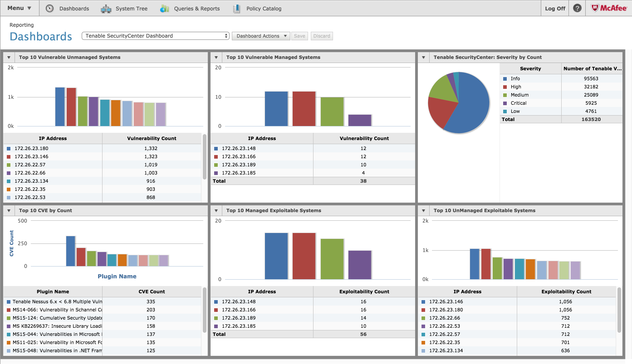Click the Info severity color swatch
This screenshot has width=632, height=364.
pos(505,79)
